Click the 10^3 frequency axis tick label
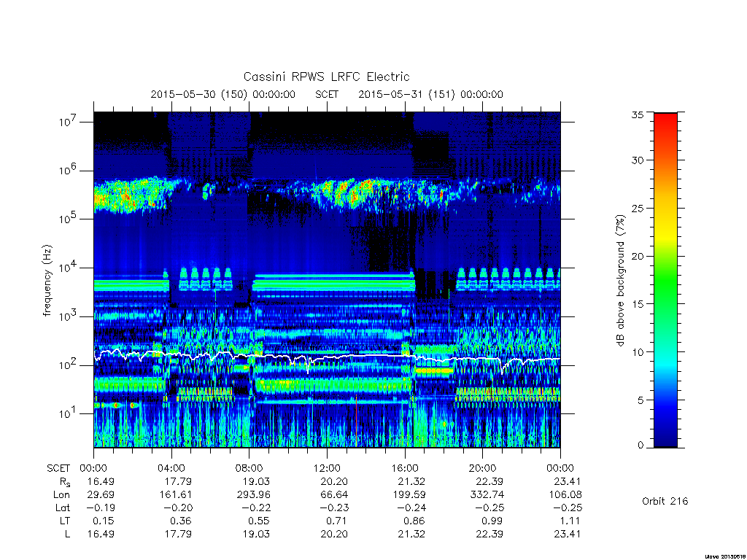Screen dimensions: 747x560 tap(69, 316)
